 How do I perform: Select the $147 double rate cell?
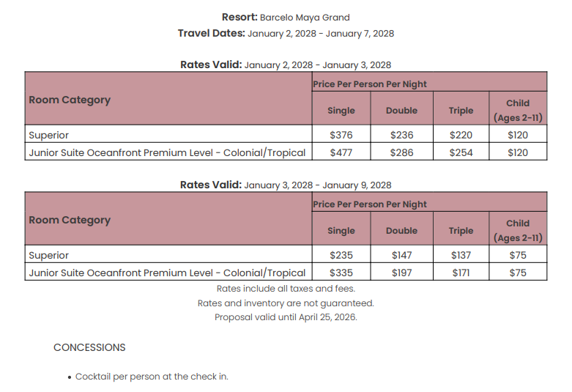[401, 255]
